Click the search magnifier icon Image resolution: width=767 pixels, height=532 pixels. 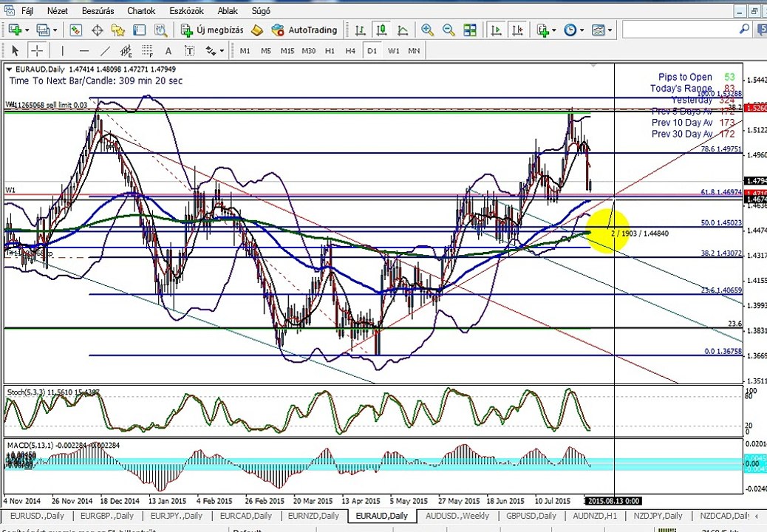click(744, 30)
